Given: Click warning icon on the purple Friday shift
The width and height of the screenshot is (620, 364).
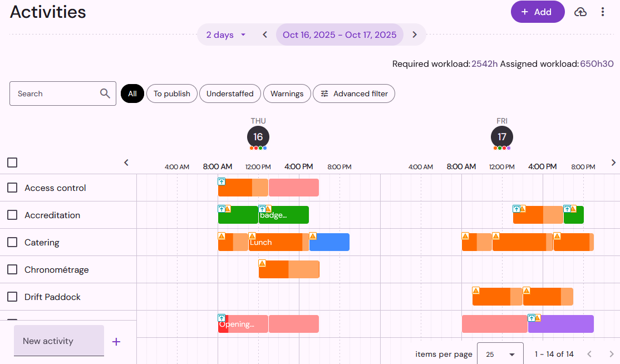Looking at the screenshot, I should 538,318.
